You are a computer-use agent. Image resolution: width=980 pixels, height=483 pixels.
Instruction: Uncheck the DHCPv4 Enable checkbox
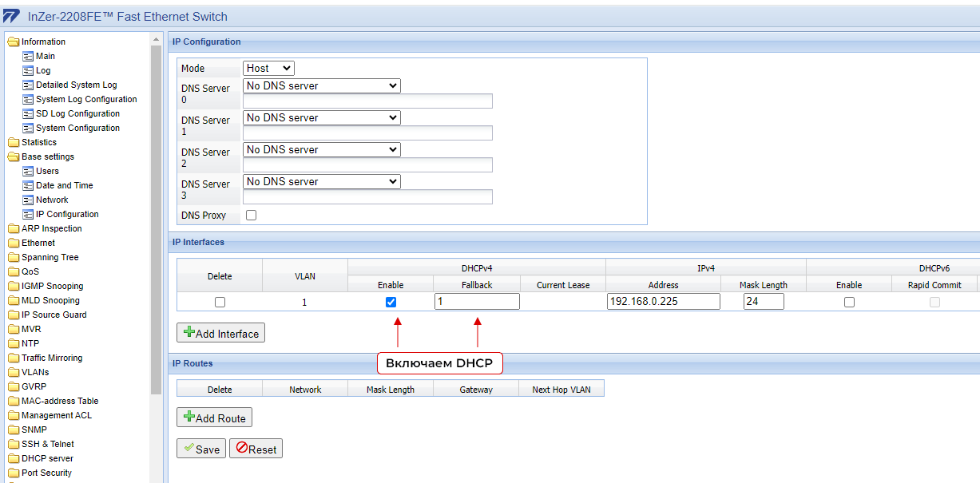point(391,302)
